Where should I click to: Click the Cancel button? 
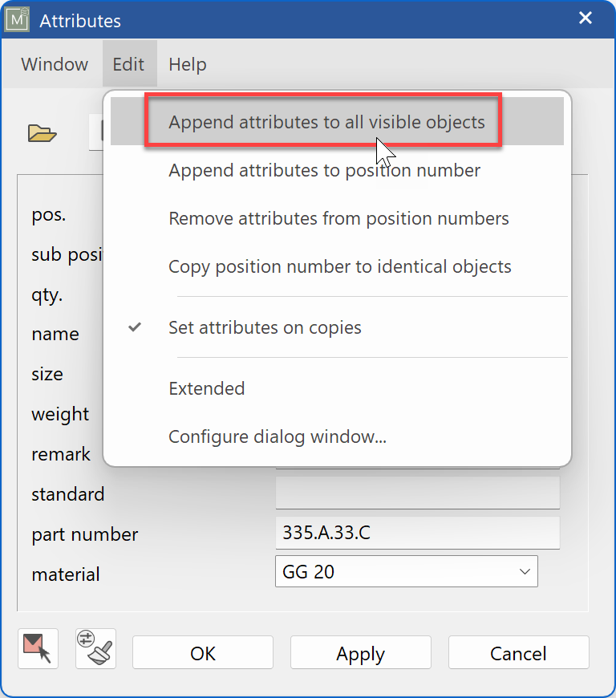(518, 652)
